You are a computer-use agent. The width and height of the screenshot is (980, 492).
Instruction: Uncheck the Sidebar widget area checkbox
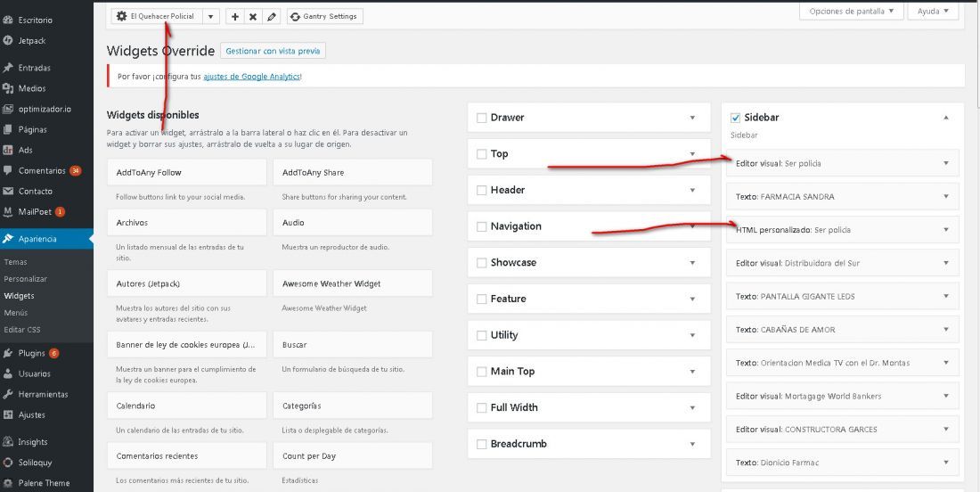[736, 118]
